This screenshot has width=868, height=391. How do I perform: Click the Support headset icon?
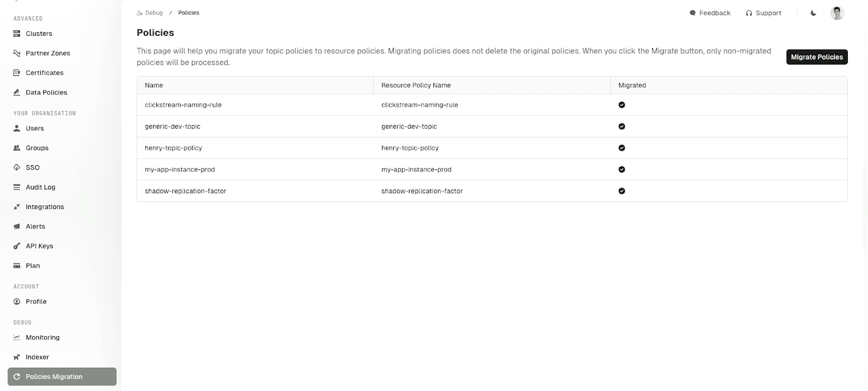749,13
